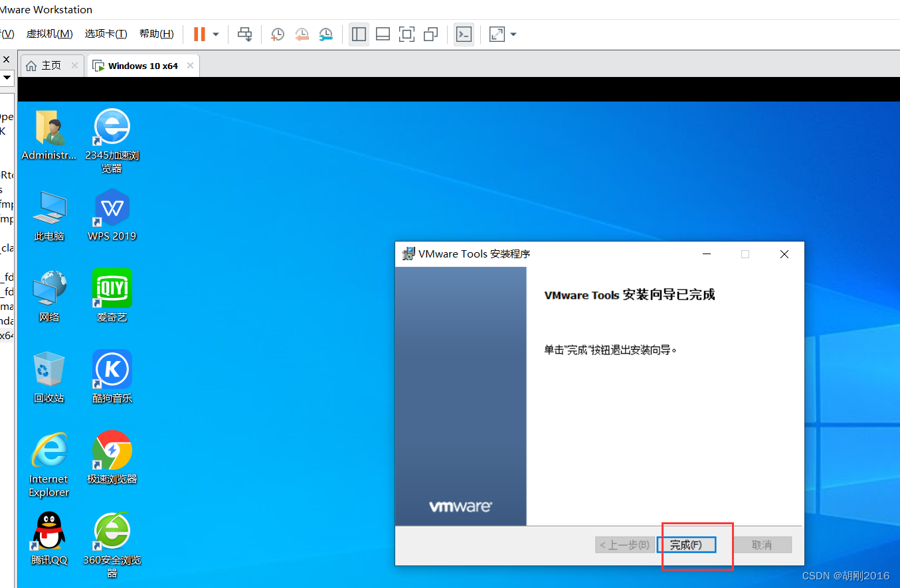Select the Internet Explorer icon
The image size is (900, 588).
click(49, 465)
